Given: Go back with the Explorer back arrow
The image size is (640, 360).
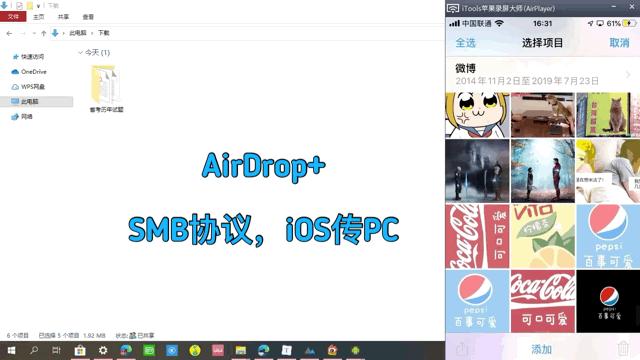Looking at the screenshot, I should pos(9,33).
